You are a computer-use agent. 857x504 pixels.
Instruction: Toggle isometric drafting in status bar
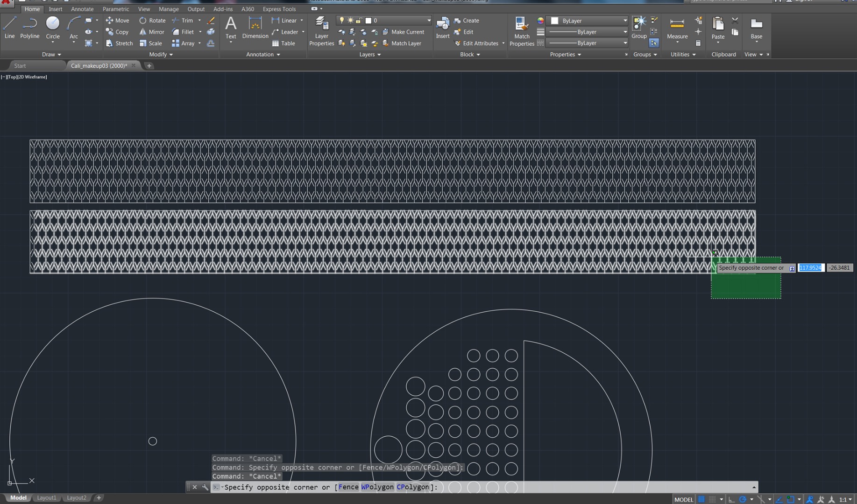[761, 499]
